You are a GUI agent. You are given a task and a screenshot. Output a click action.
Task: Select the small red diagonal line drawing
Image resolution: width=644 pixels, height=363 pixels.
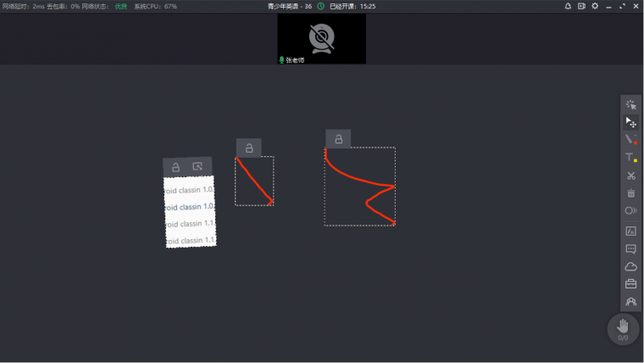[x=254, y=181]
